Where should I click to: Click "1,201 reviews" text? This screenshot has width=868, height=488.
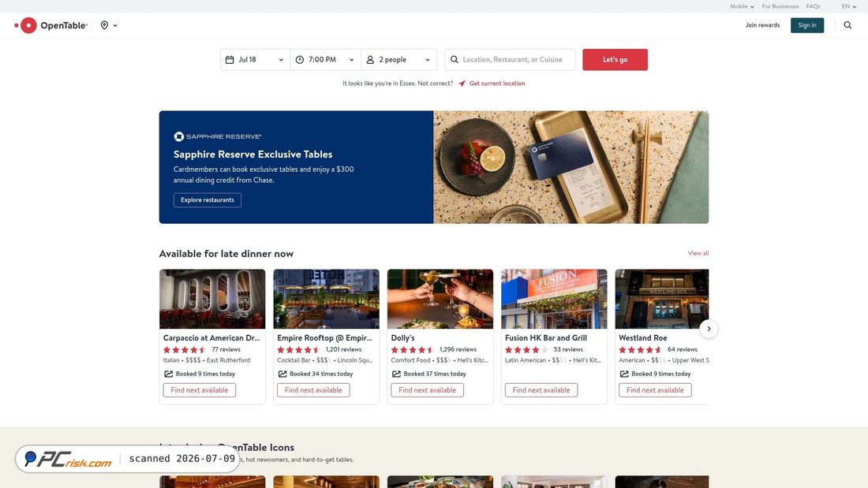(x=343, y=350)
